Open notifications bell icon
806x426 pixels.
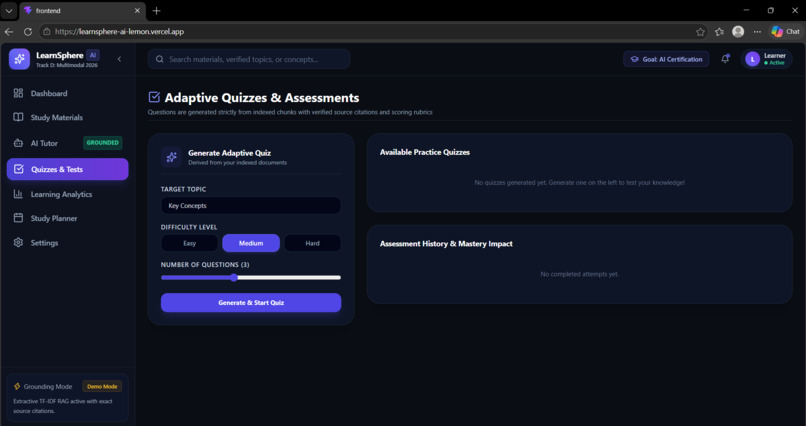tap(725, 59)
